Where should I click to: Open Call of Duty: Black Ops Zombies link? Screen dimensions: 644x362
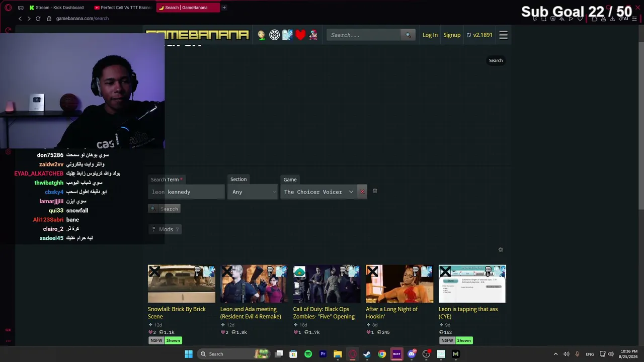coord(324,313)
